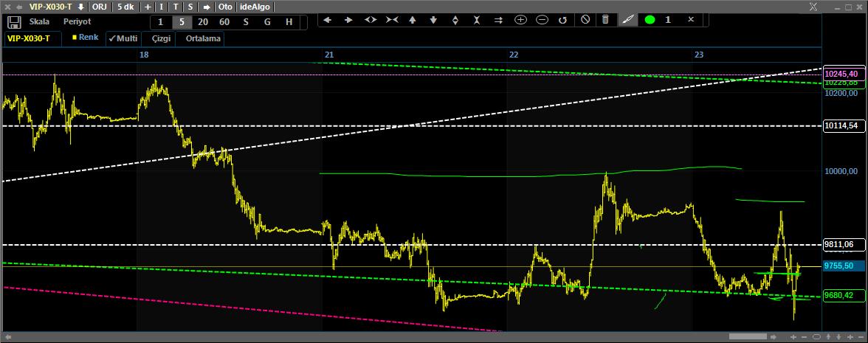Image resolution: width=868 pixels, height=343 pixels.
Task: Pick the green color circle swatch
Action: point(650,20)
